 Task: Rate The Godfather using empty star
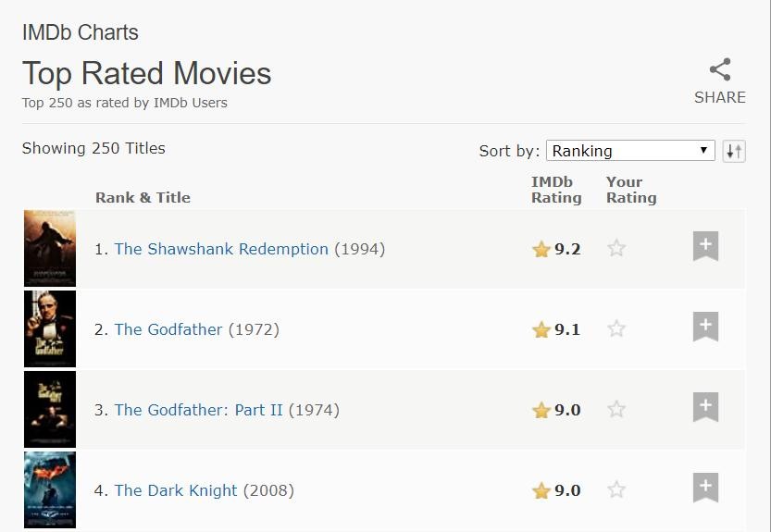click(616, 328)
